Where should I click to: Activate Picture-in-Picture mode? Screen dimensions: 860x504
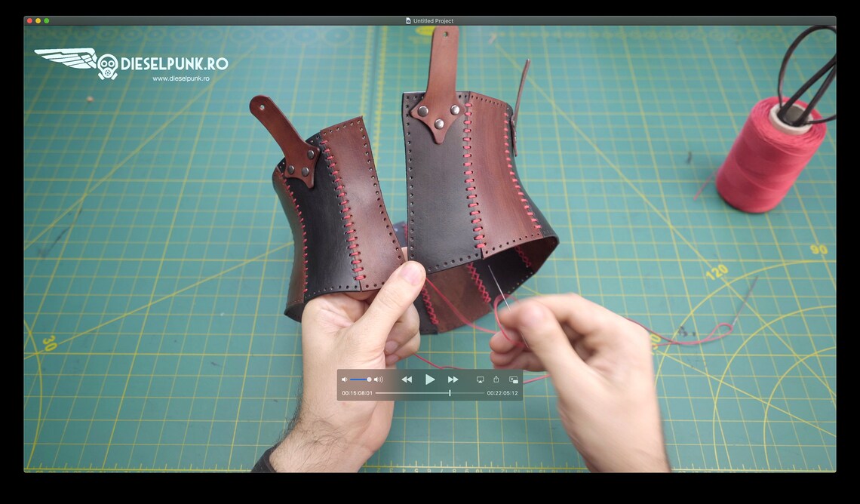(514, 380)
